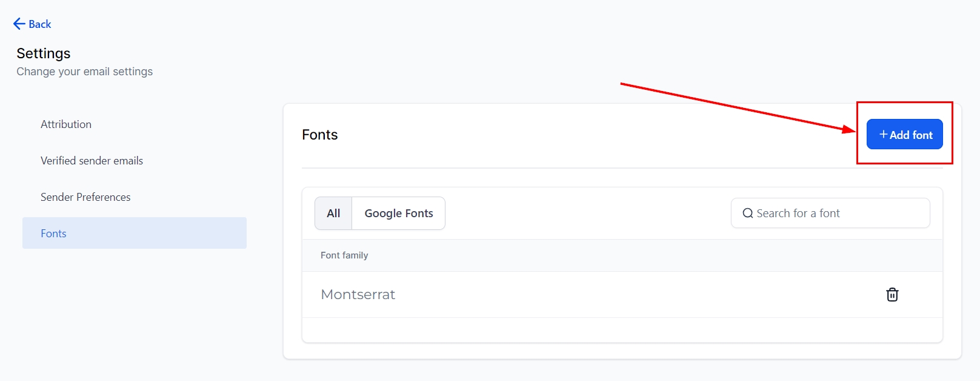Screen dimensions: 980x381
Task: Click the Change your email settings subtitle
Action: pyautogui.click(x=84, y=72)
